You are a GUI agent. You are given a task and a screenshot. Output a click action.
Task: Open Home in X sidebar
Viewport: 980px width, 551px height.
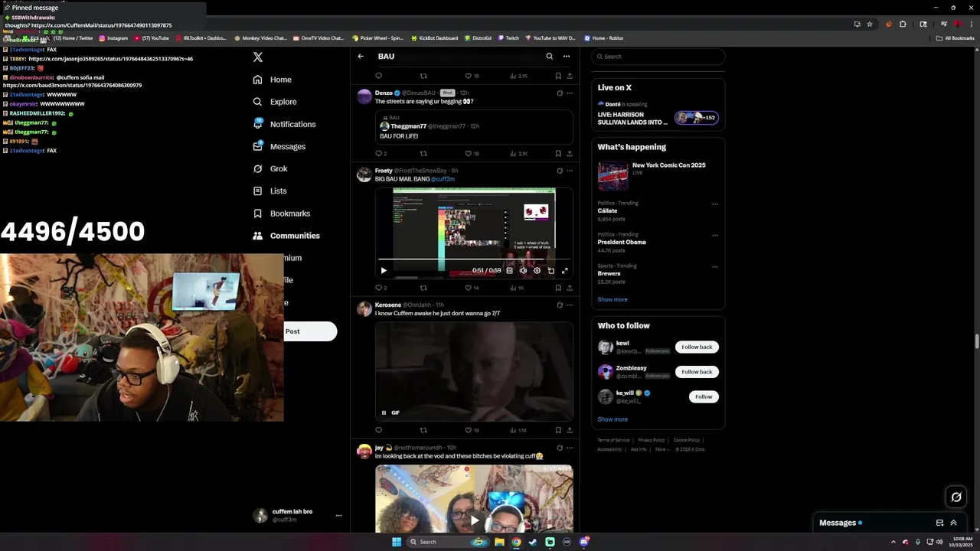click(x=273, y=80)
